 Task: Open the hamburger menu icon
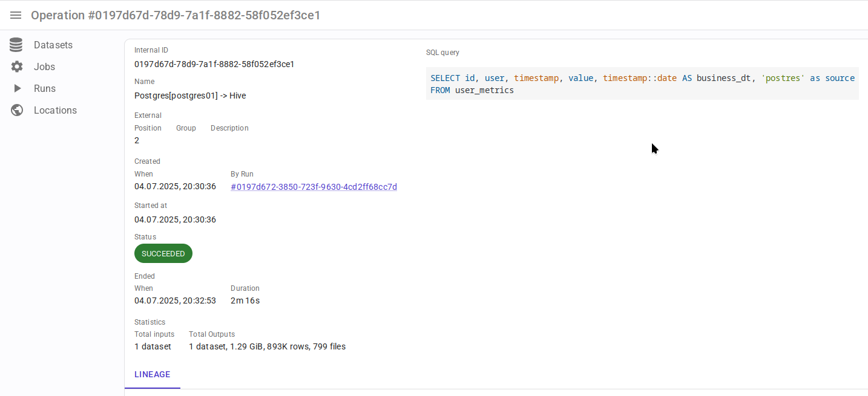point(16,15)
